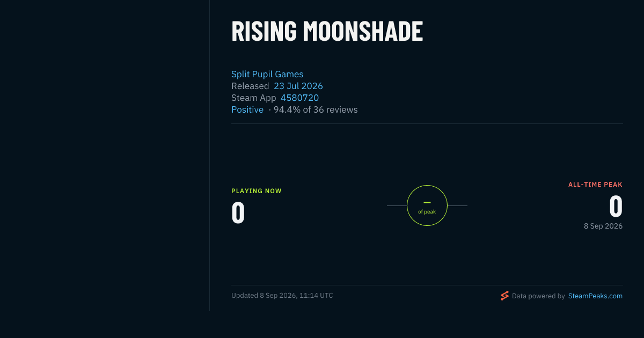Click the Data powered by text
Screen dimensions: 644x338
click(x=538, y=296)
